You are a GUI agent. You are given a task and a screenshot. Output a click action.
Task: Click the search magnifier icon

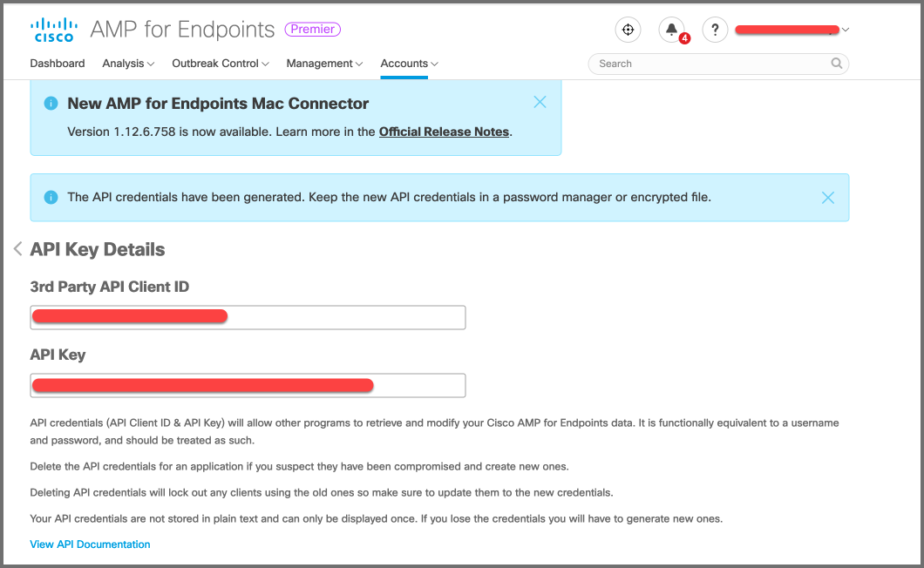pos(837,64)
